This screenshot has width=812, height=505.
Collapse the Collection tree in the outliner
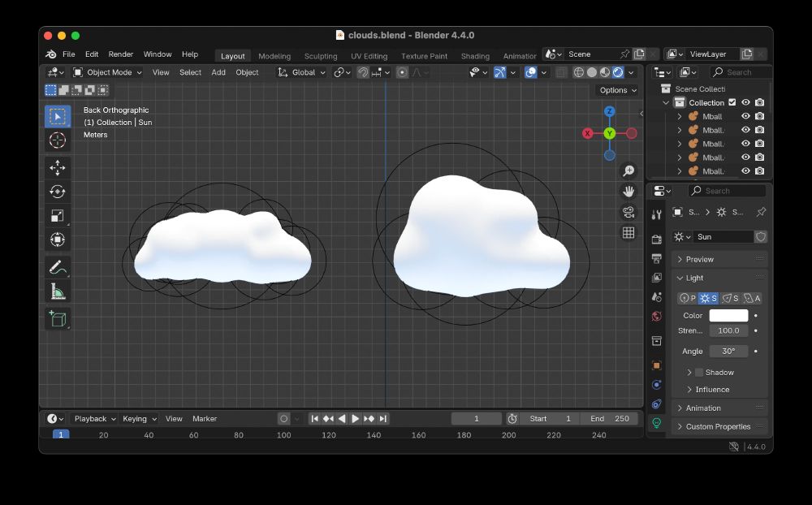coord(666,102)
